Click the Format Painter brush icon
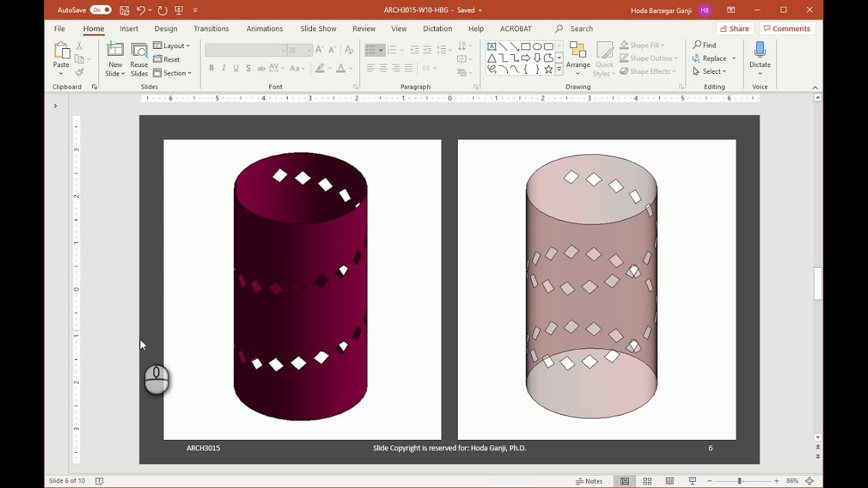The height and width of the screenshot is (488, 868). tap(79, 73)
